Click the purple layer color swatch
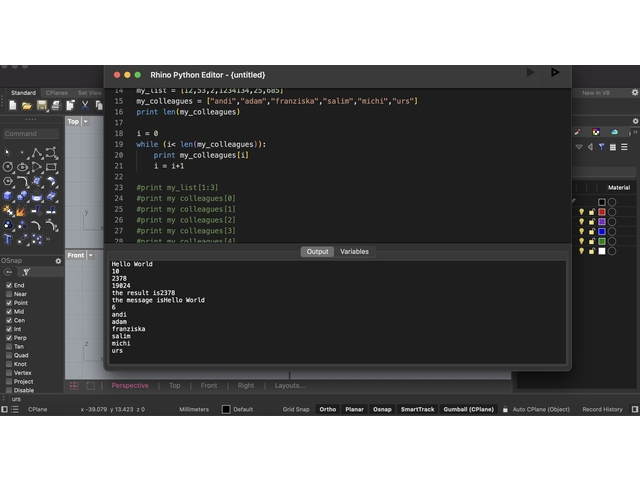Image resolution: width=640 pixels, height=480 pixels. (x=602, y=222)
